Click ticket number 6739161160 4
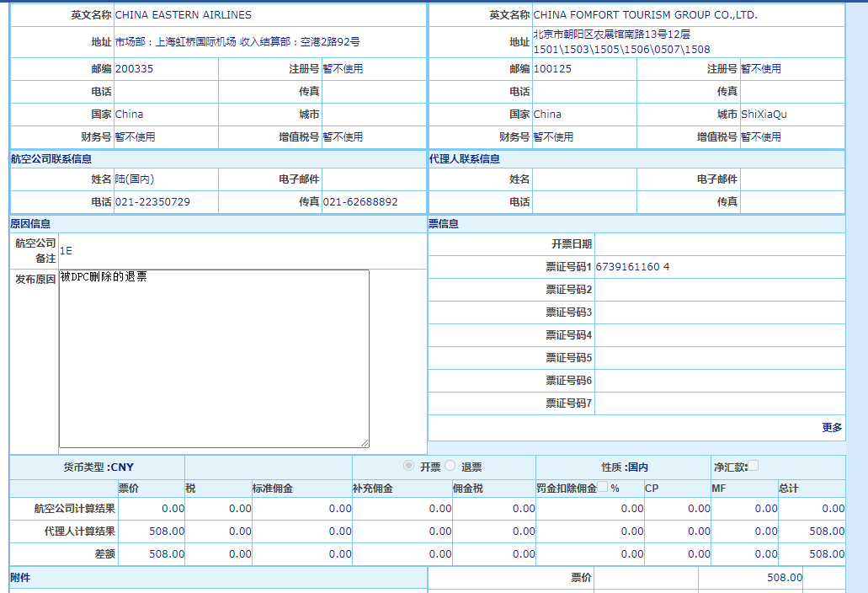The image size is (868, 593). coord(632,267)
